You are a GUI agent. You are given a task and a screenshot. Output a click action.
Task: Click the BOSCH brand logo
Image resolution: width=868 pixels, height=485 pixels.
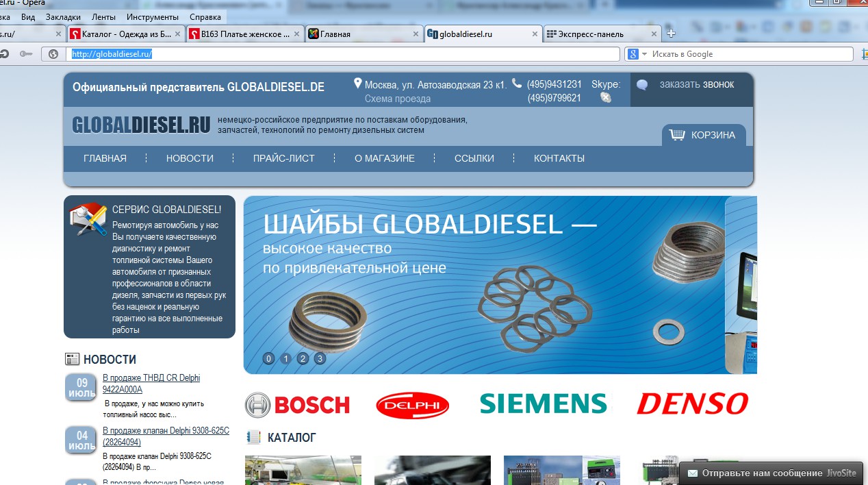tap(298, 405)
